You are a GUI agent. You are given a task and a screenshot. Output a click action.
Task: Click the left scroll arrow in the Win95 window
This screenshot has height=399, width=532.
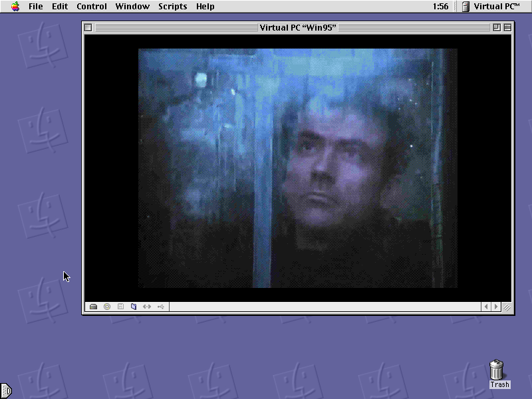[x=486, y=307]
